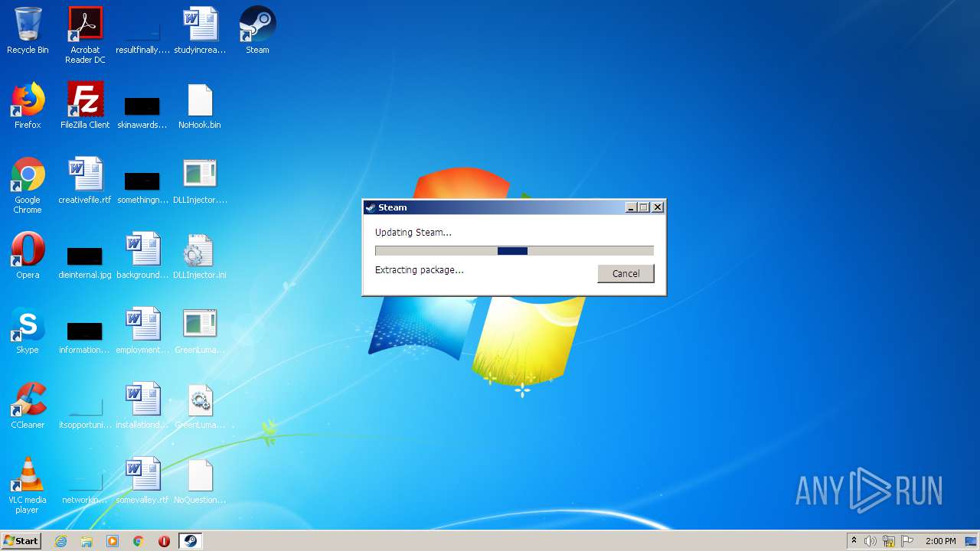Viewport: 980px width, 551px height.
Task: Select the Opera desktop shortcut
Action: tap(28, 256)
